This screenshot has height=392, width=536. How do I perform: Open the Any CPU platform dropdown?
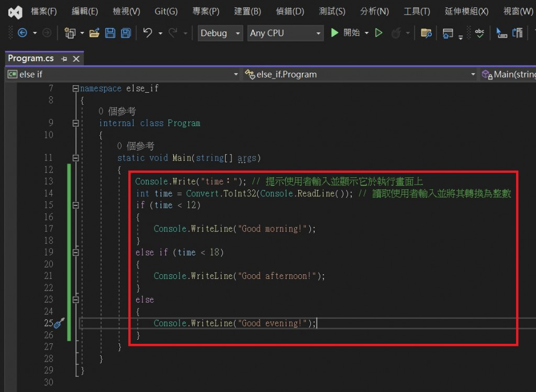click(x=285, y=33)
